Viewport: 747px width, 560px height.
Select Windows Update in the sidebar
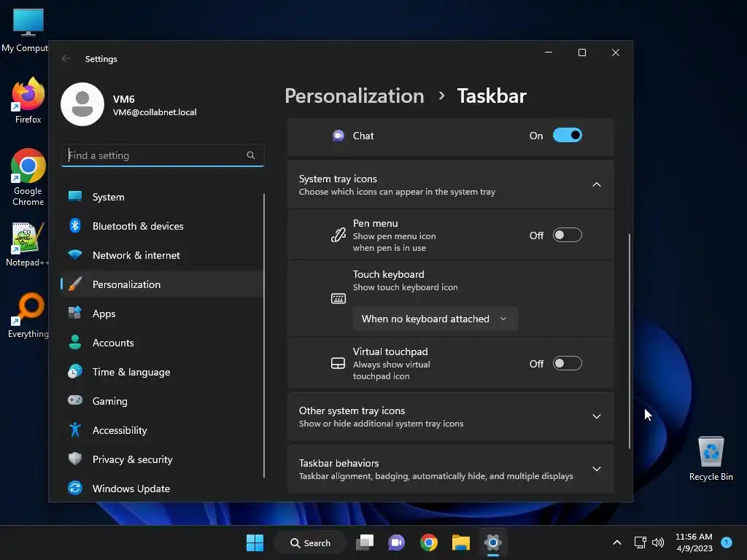162,488
